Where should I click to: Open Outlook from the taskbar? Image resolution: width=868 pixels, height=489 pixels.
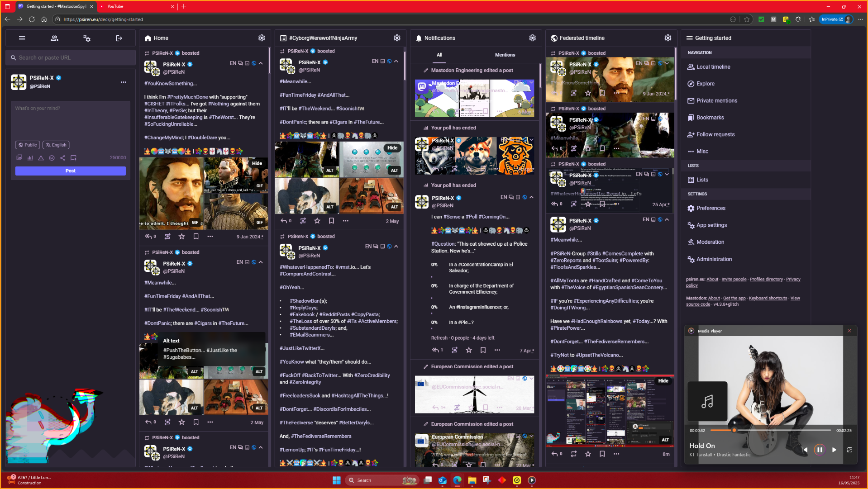point(442,480)
